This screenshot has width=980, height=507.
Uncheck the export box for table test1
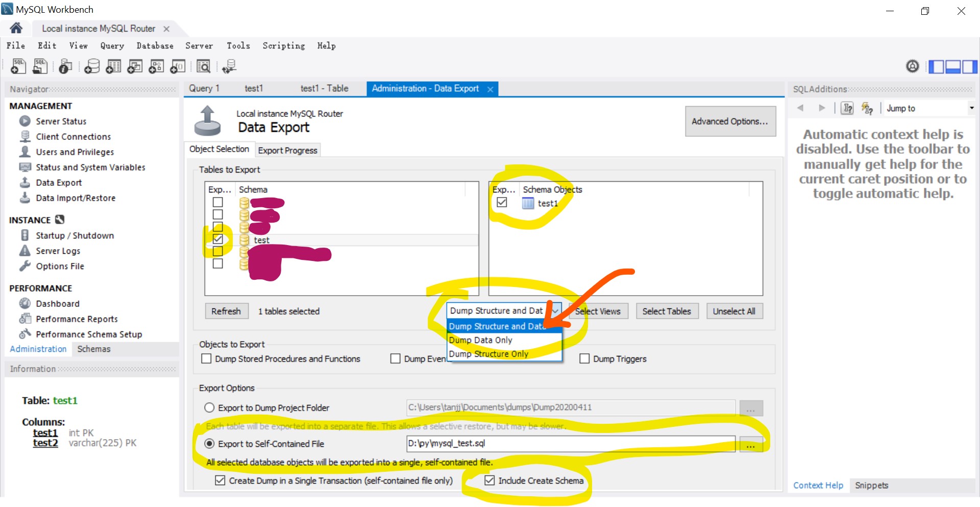pos(502,202)
